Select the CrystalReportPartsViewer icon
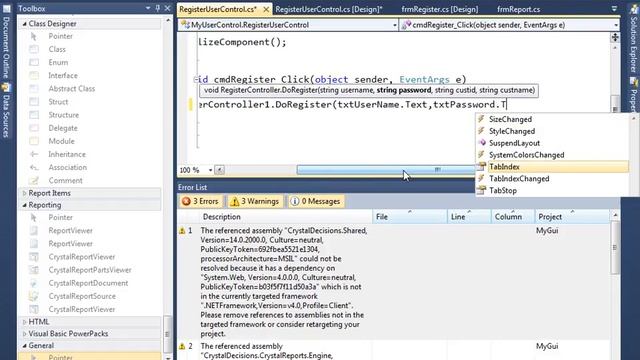This screenshot has width=640, height=360. pyautogui.click(x=34, y=270)
